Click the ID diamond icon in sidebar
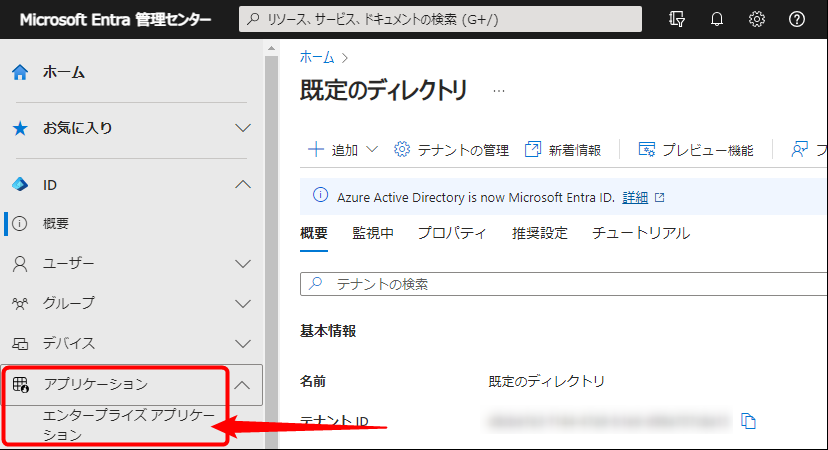The height and width of the screenshot is (450, 828). click(x=20, y=185)
